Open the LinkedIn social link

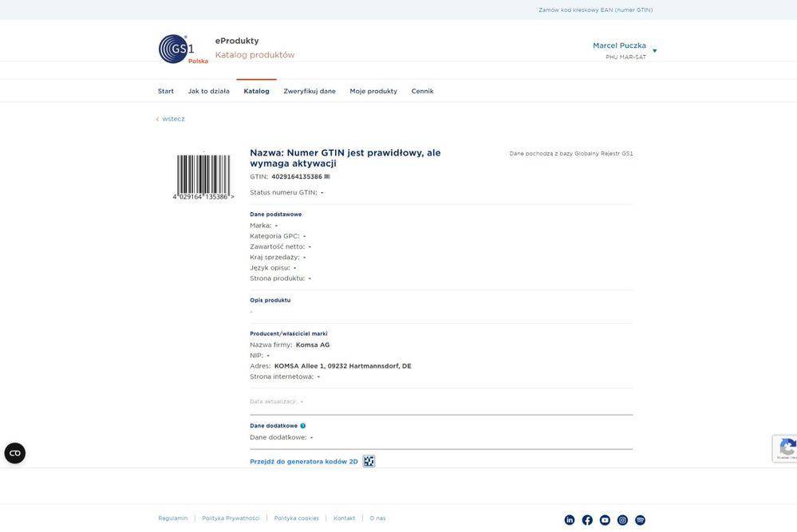tap(570, 520)
